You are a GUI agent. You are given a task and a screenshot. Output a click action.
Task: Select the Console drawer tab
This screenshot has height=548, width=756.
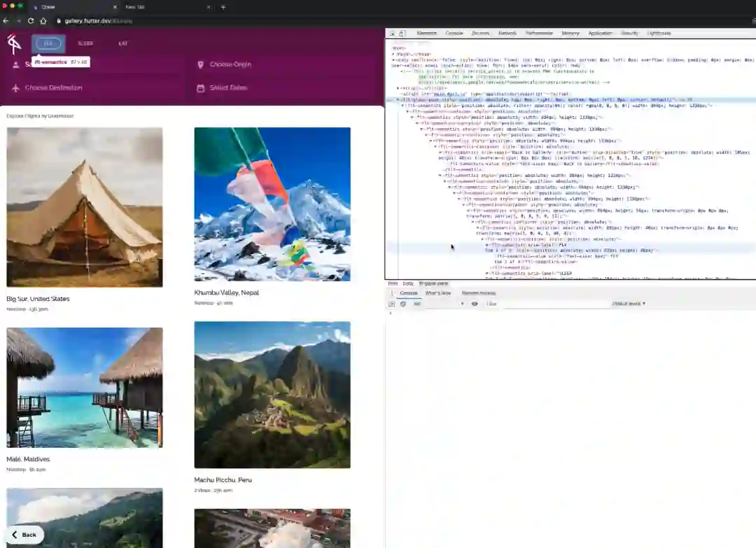pos(408,293)
